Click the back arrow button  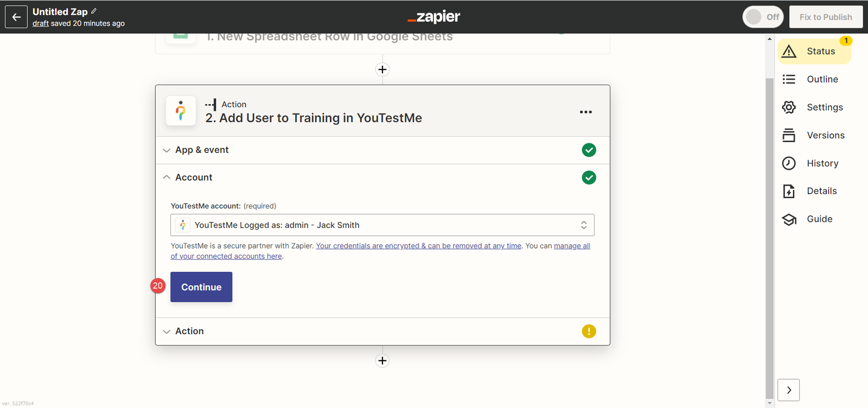coord(16,17)
